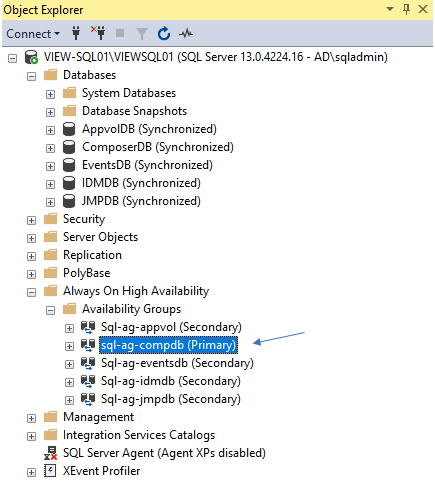Expand sql-ag-compdb availability group
Image resolution: width=435 pixels, height=485 pixels.
tap(69, 346)
